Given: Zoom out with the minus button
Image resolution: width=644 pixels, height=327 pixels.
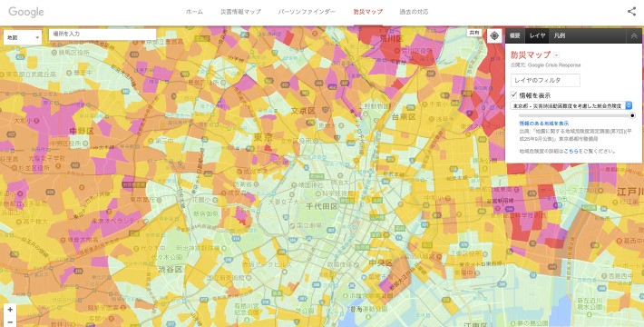Looking at the screenshot, I should tap(10, 322).
